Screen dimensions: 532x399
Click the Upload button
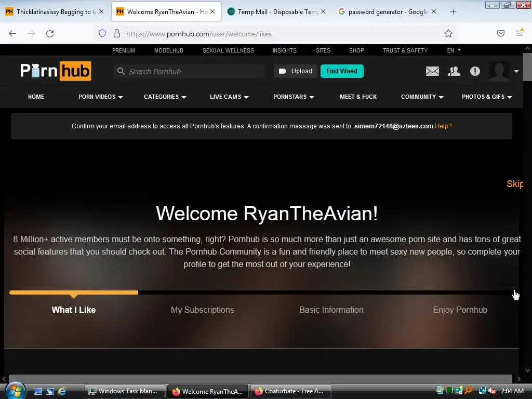296,71
